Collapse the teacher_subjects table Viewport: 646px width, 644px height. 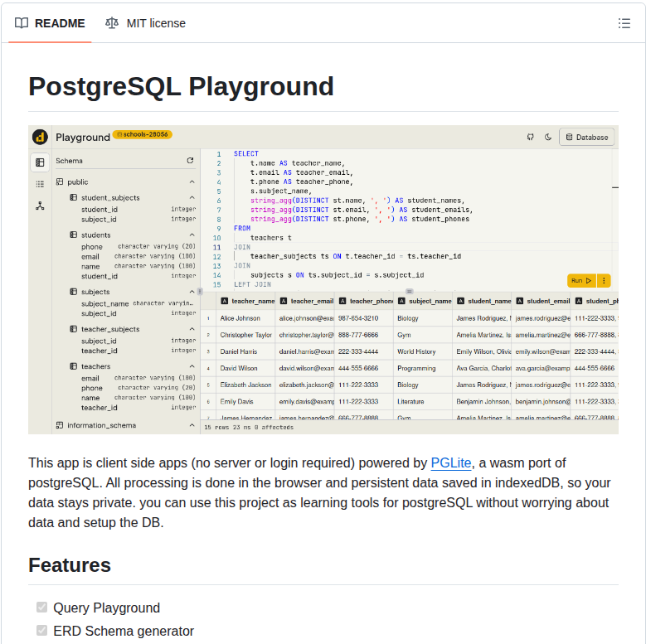point(192,329)
